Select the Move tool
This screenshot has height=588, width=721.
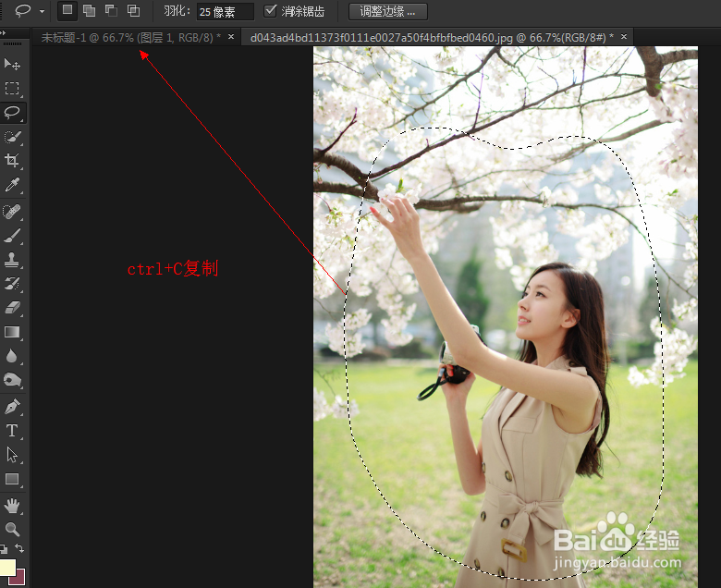pos(12,64)
